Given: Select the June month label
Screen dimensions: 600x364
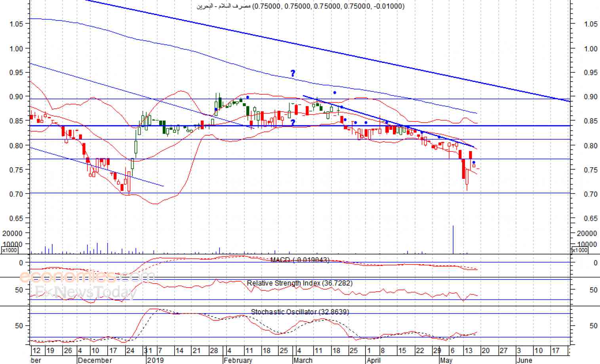Looking at the screenshot, I should (x=524, y=360).
